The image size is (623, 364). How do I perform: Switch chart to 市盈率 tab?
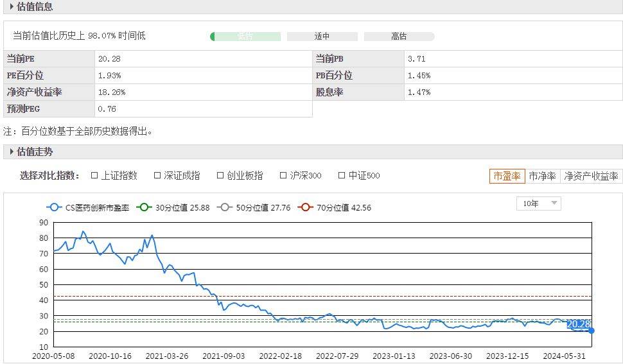(507, 176)
